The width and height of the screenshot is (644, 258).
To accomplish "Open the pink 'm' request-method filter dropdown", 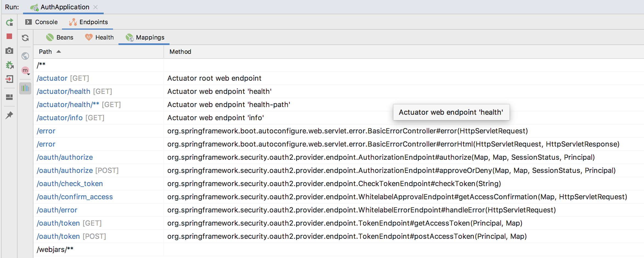I will [26, 71].
